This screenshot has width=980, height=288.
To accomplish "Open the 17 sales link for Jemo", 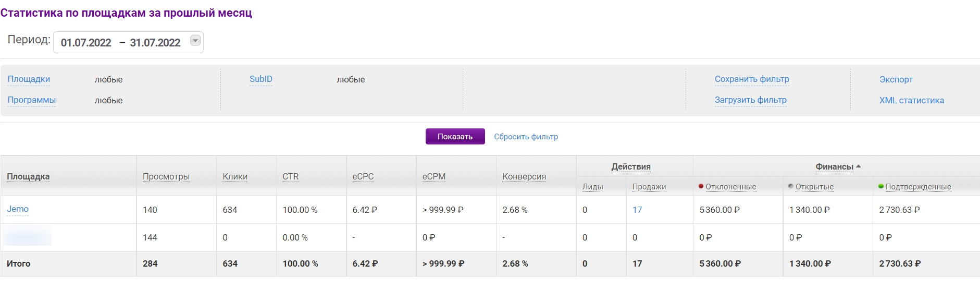I will point(637,210).
